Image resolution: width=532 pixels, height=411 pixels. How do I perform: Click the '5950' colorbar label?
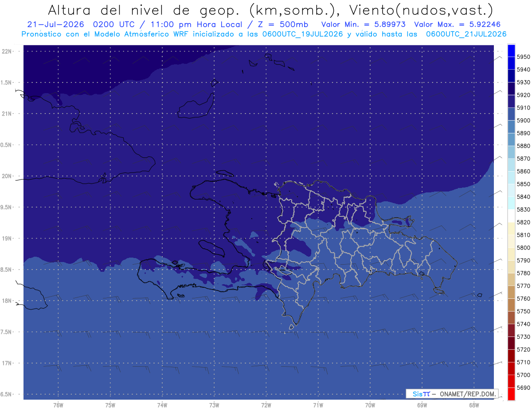coord(523,57)
